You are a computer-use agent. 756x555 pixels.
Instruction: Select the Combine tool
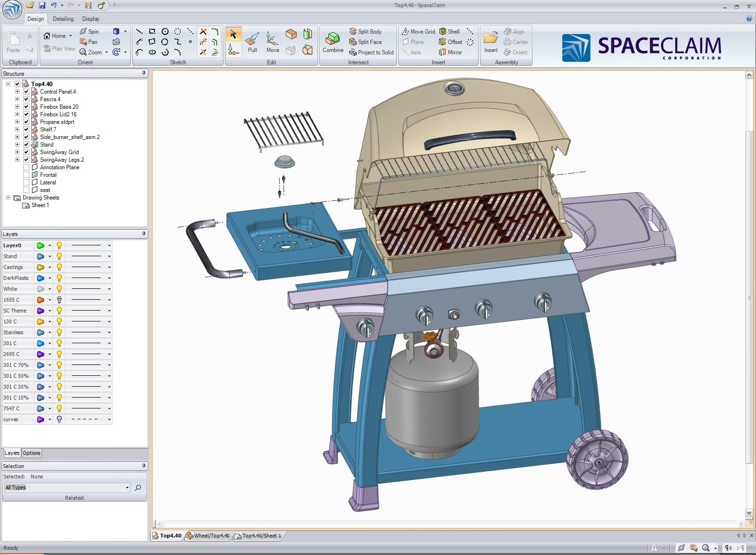point(333,42)
